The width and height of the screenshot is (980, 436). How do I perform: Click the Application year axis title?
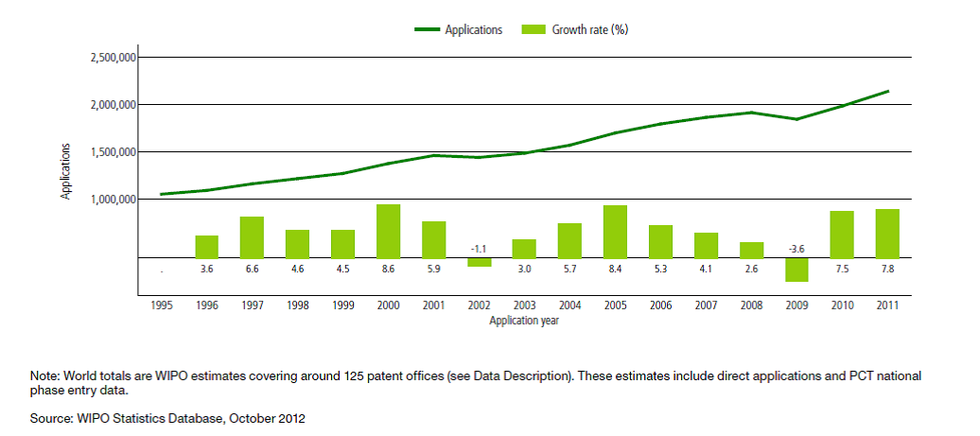pos(524,321)
